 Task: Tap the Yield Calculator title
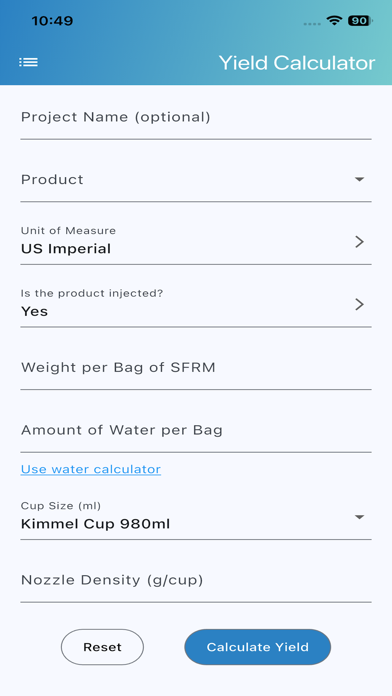pyautogui.click(x=297, y=63)
